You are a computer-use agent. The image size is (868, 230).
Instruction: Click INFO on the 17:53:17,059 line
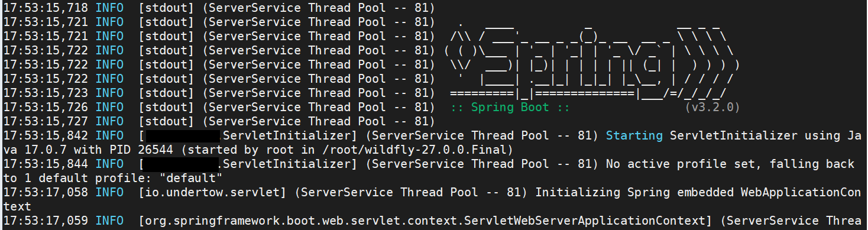[109, 221]
